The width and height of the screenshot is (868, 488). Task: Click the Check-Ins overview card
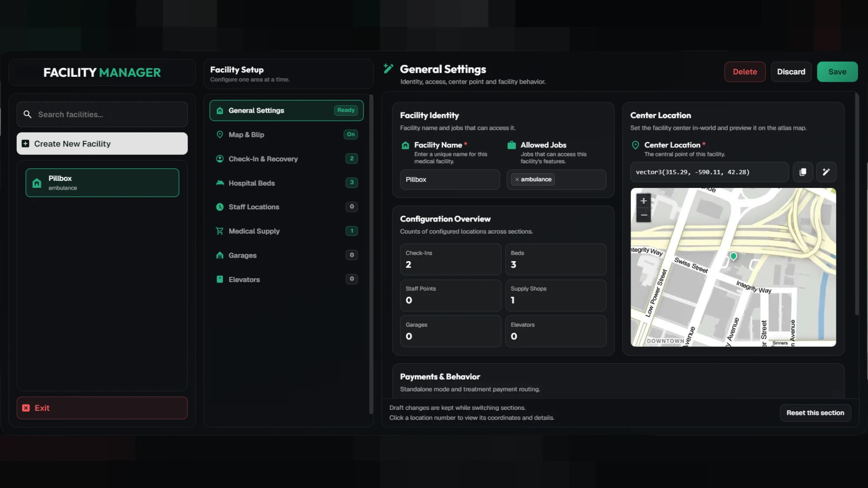[x=451, y=260]
